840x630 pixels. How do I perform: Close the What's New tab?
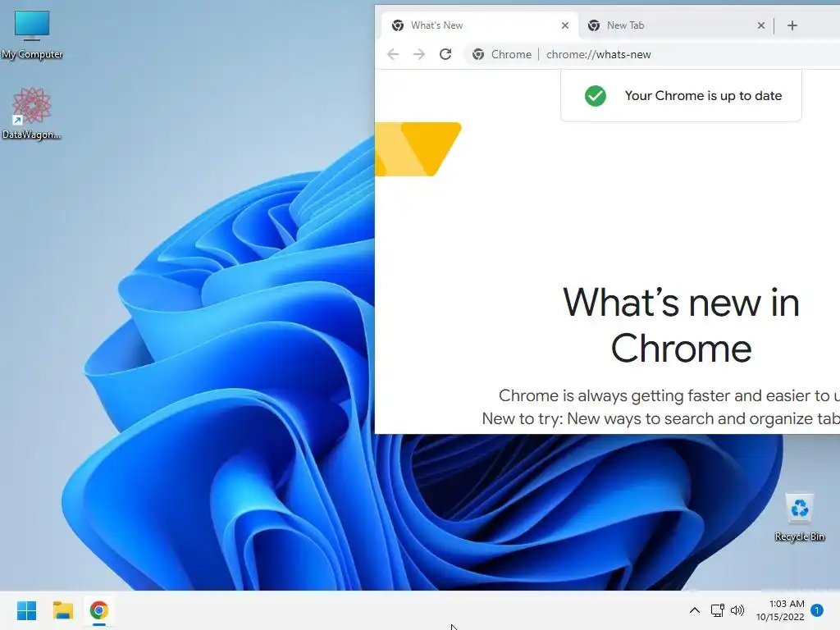[564, 25]
